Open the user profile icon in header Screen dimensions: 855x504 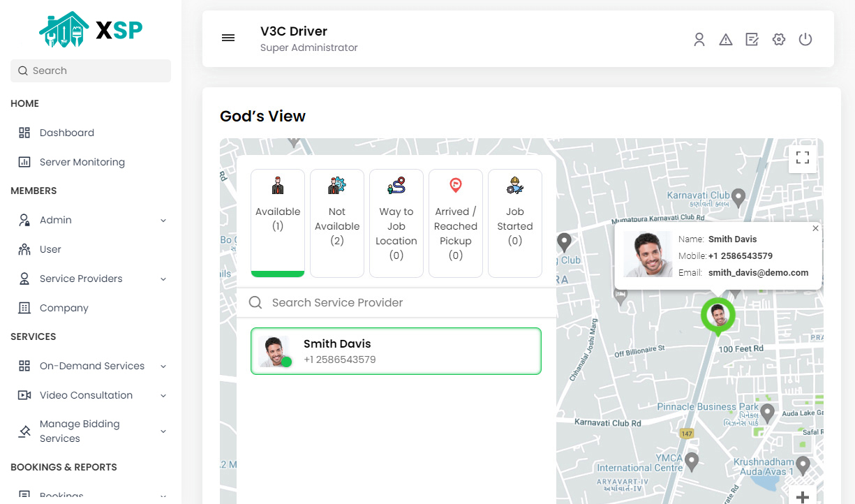click(699, 40)
